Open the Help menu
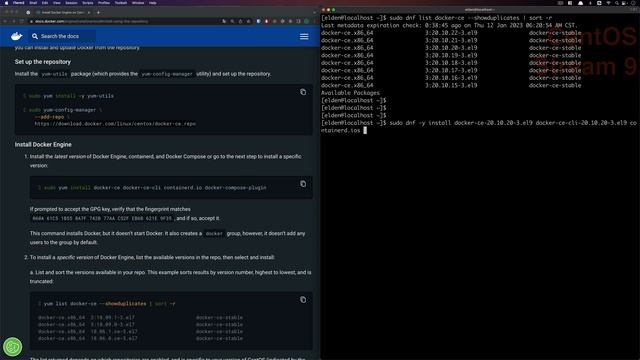Viewport: 640px width, 360px height. pyautogui.click(x=153, y=3)
